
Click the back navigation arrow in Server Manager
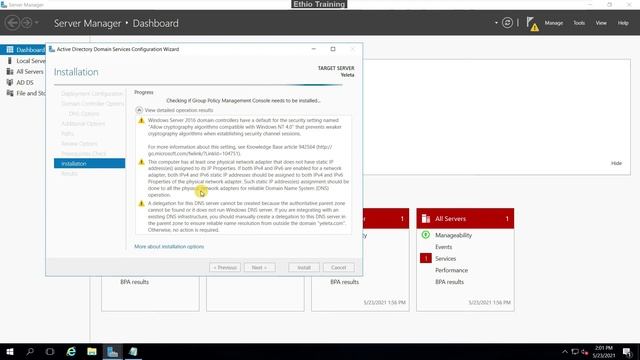click(12, 23)
